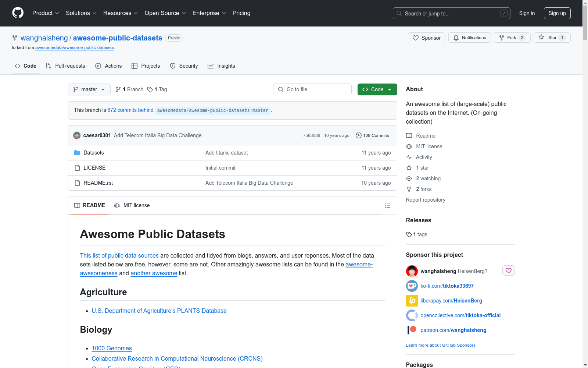View the 1 star stargazers link
The image size is (588, 368).
pos(417,168)
